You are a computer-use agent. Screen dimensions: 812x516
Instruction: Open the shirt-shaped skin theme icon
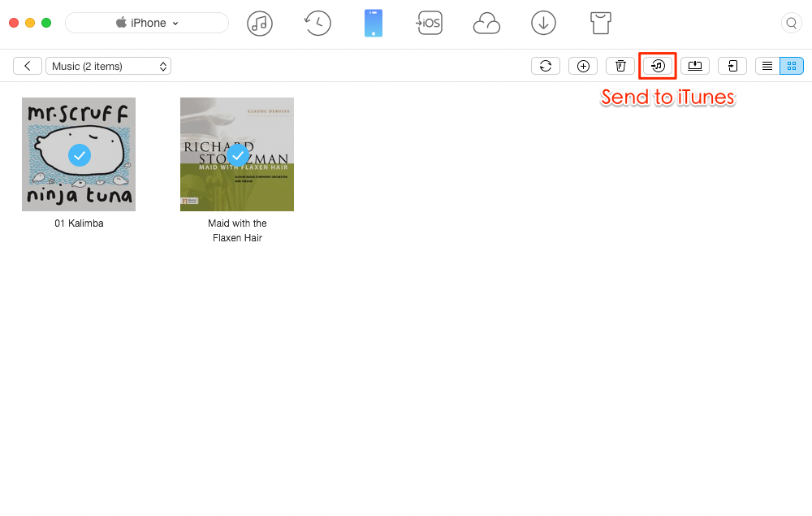pos(601,24)
